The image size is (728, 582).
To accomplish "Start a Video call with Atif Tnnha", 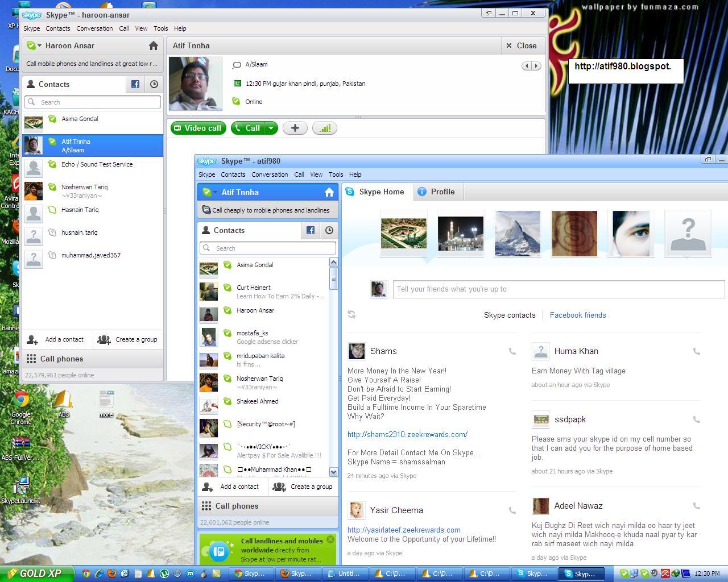I will pos(198,128).
